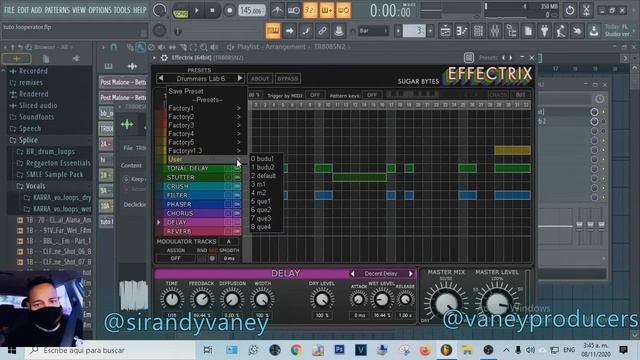Open Photoshop from taskbar
The width and height of the screenshot is (640, 360).
click(x=339, y=350)
